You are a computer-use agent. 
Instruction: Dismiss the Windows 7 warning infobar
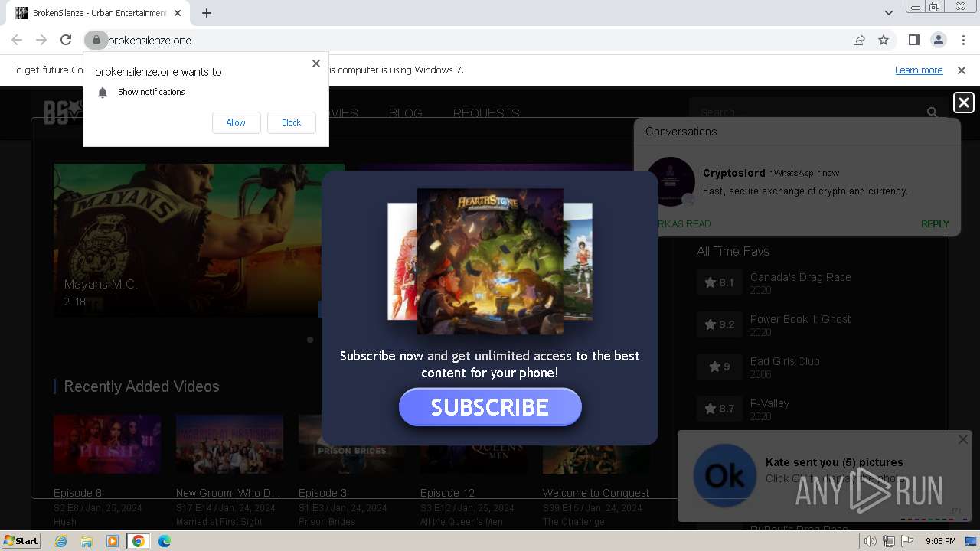pos(962,70)
